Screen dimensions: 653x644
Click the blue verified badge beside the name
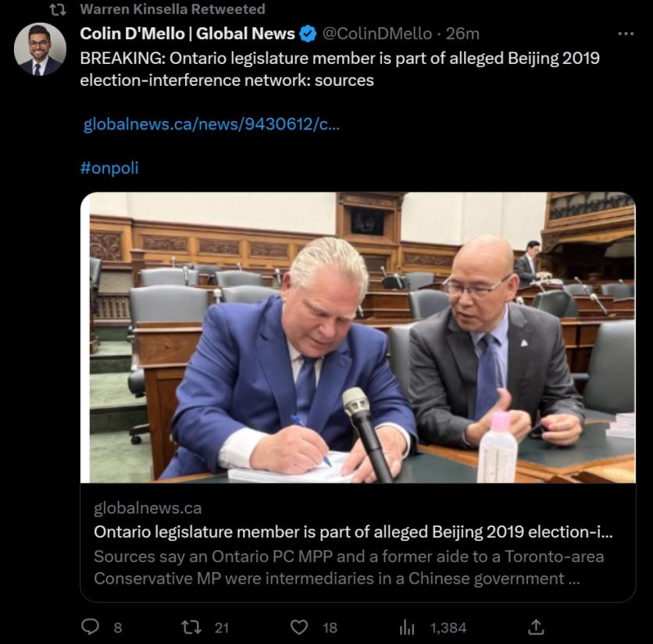(x=309, y=34)
